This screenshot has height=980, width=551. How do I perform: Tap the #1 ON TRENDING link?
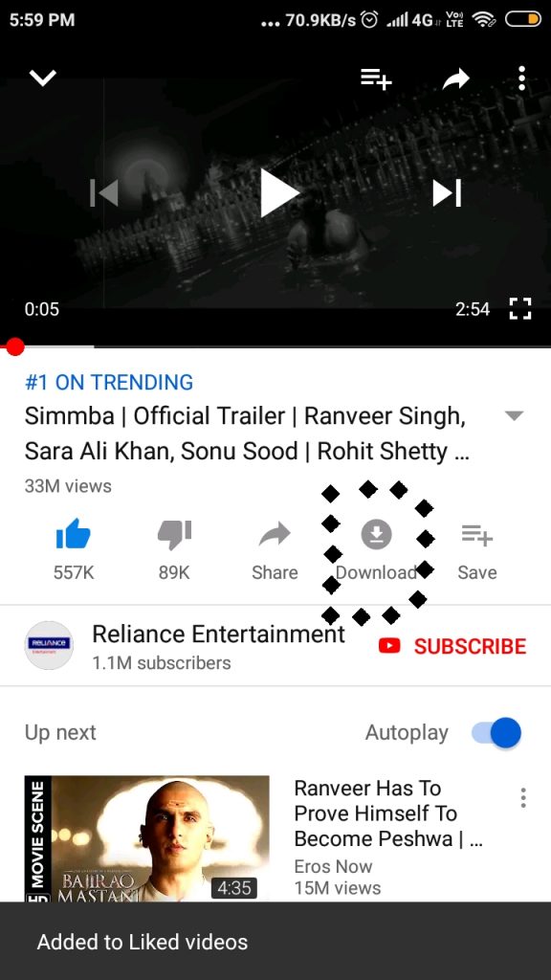[x=109, y=382]
